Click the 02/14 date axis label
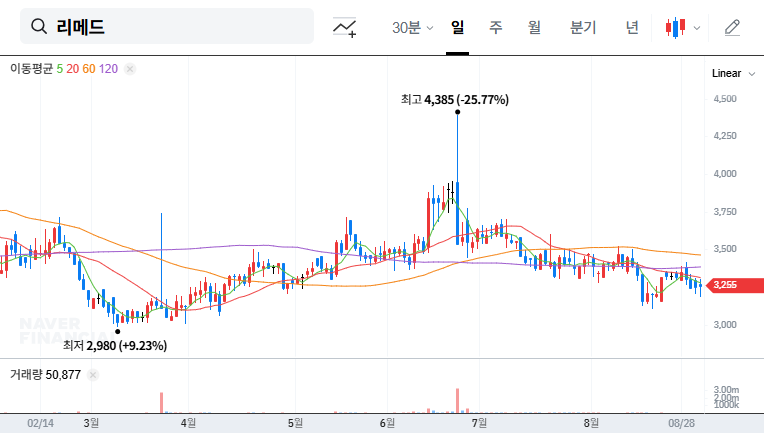 (40, 423)
